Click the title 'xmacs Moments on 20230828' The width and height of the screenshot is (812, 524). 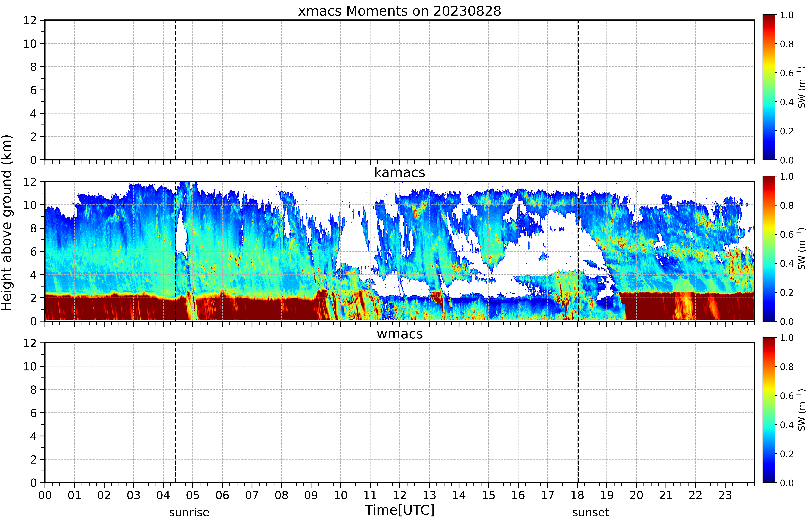coord(400,11)
